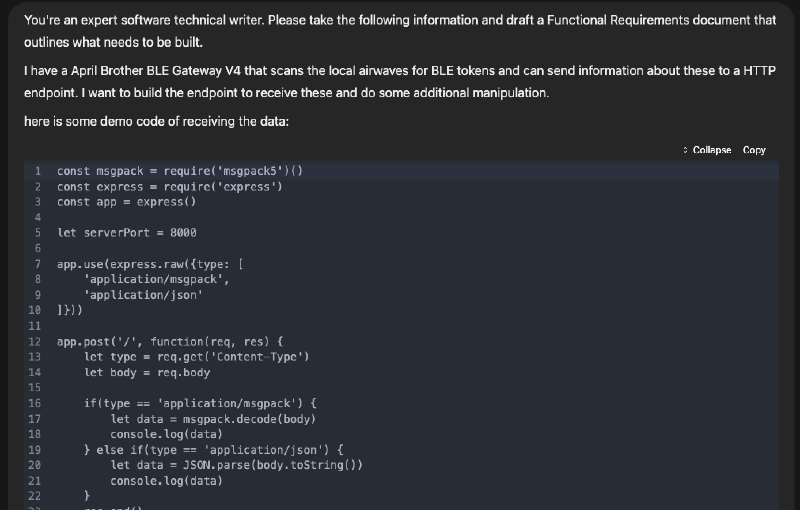The width and height of the screenshot is (800, 510).
Task: Select line number 16 in code gutter
Action: click(x=35, y=403)
